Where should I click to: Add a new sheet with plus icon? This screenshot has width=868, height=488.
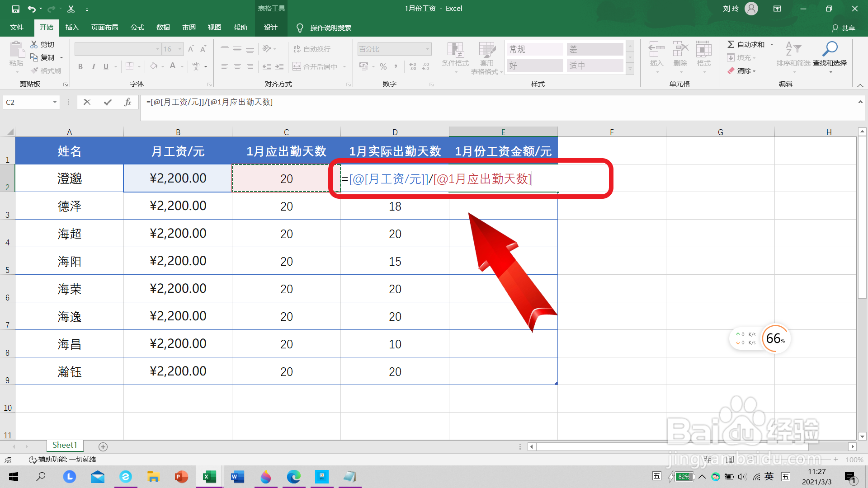pos(103,446)
